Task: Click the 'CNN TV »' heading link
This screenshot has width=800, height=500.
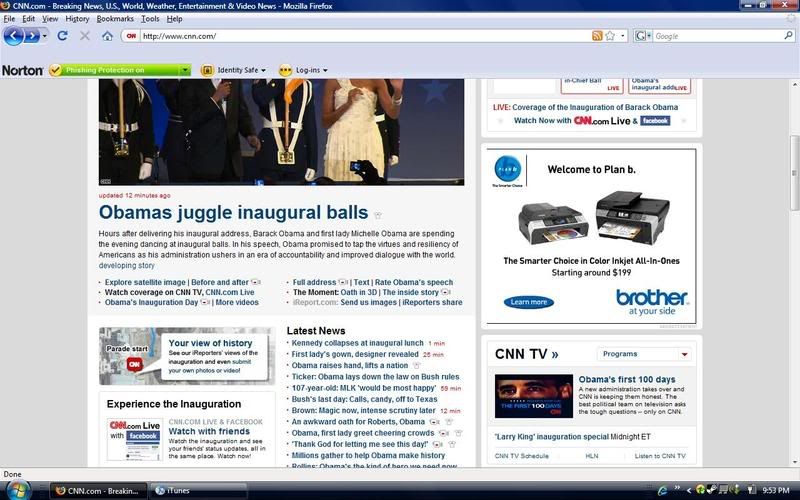Action: point(527,354)
